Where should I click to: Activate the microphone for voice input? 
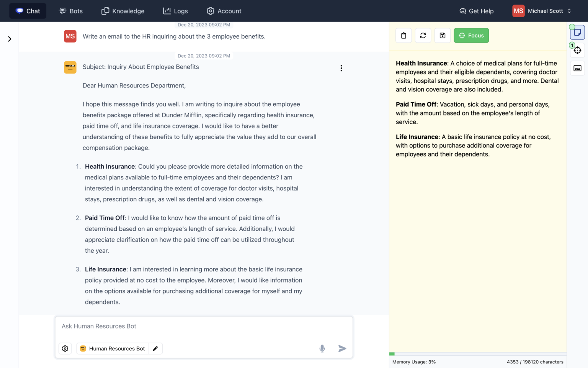pos(322,348)
